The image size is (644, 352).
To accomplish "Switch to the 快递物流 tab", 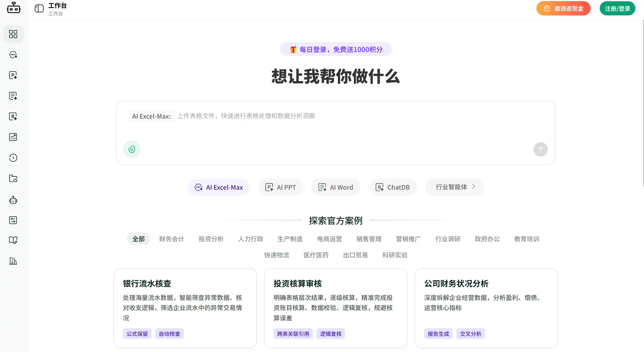I will tap(277, 255).
